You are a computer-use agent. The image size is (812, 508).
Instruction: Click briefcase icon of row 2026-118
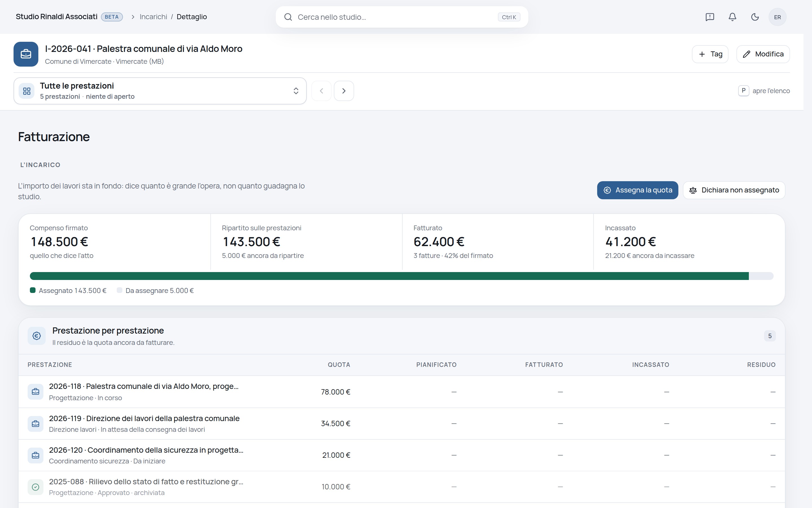click(36, 392)
